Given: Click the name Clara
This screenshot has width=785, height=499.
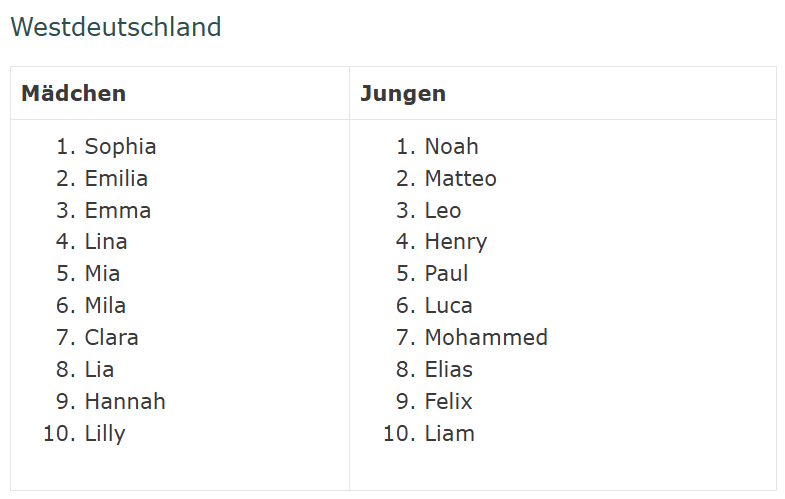Looking at the screenshot, I should pos(111,338).
